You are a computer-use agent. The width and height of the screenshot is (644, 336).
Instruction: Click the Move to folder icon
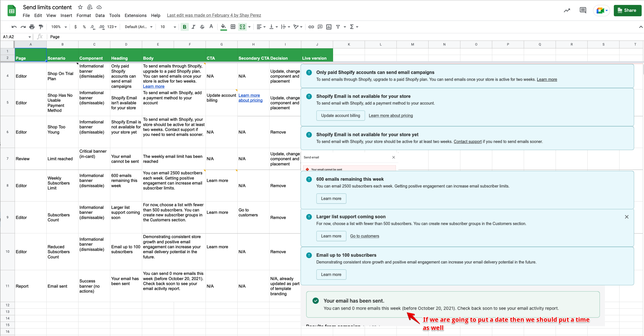pos(90,7)
